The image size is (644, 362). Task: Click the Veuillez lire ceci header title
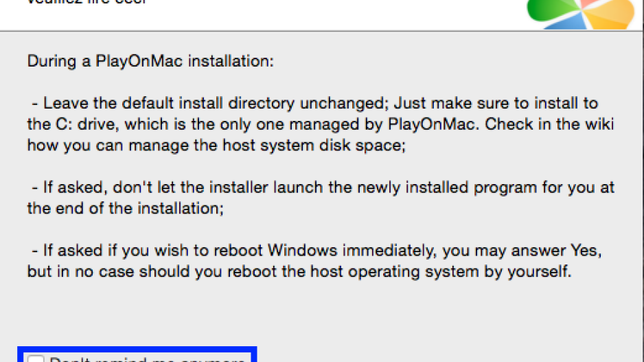click(x=87, y=2)
